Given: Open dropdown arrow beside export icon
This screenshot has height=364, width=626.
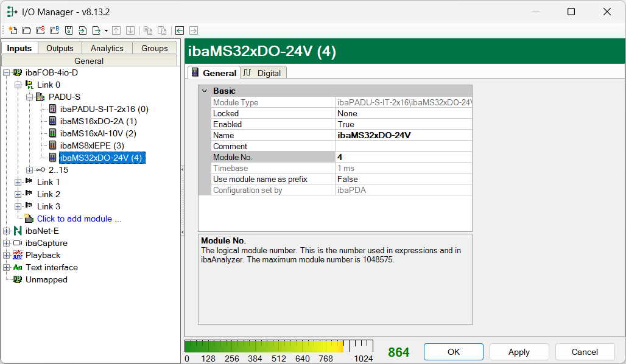Looking at the screenshot, I should 106,30.
